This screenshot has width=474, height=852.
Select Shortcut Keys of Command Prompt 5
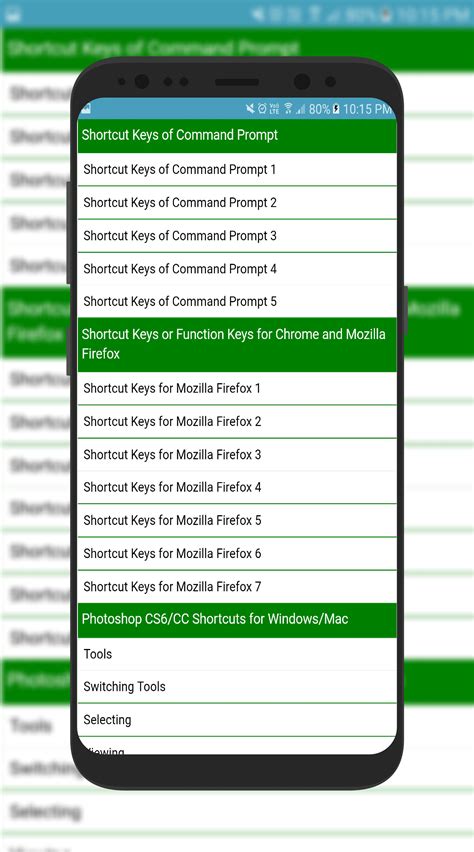point(237,302)
